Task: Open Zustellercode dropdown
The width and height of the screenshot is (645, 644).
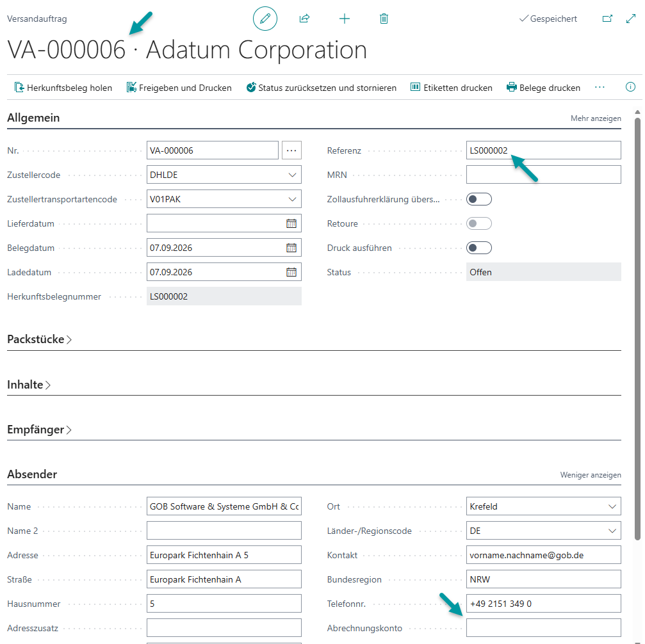Action: tap(292, 175)
